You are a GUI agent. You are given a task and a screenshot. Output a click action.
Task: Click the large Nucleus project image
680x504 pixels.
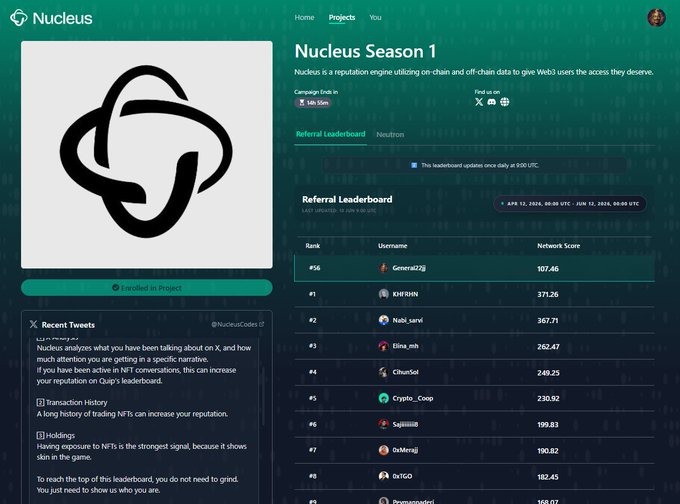coord(147,154)
